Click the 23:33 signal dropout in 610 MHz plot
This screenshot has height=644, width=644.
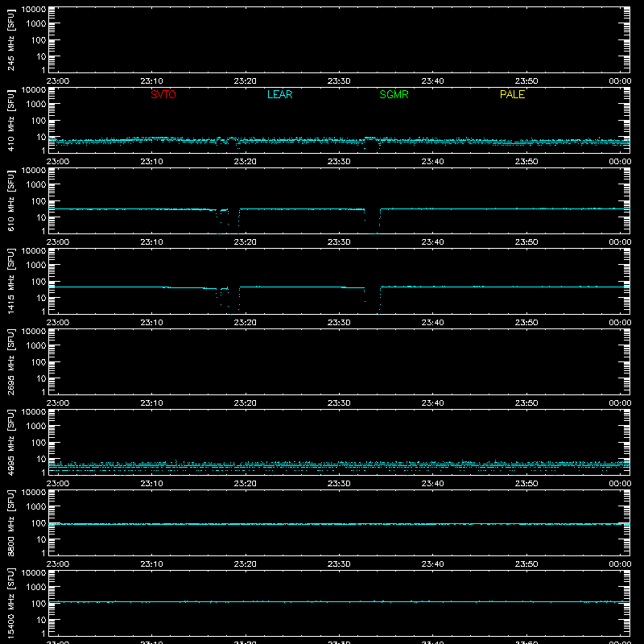tap(372, 221)
